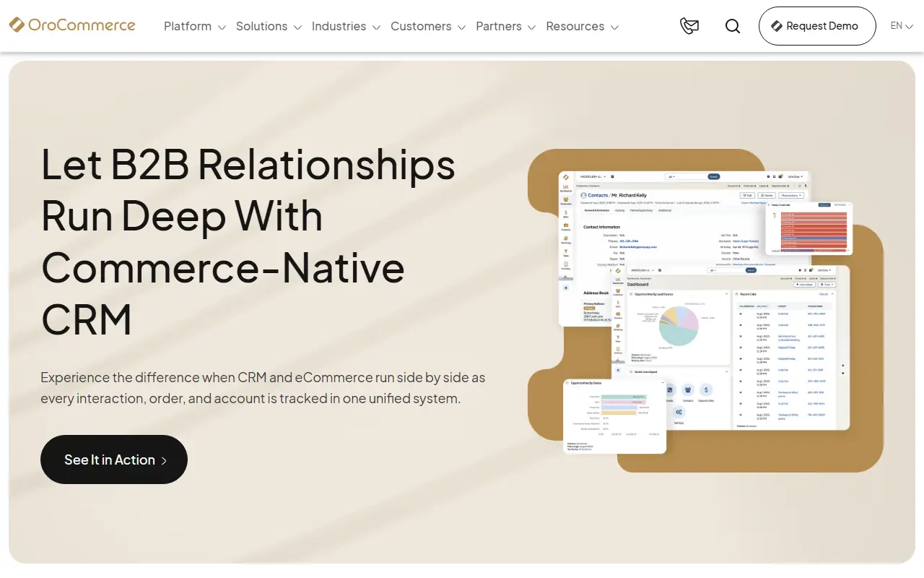The width and height of the screenshot is (924, 578).
Task: Click the Today's Calendar widget card
Action: click(808, 228)
